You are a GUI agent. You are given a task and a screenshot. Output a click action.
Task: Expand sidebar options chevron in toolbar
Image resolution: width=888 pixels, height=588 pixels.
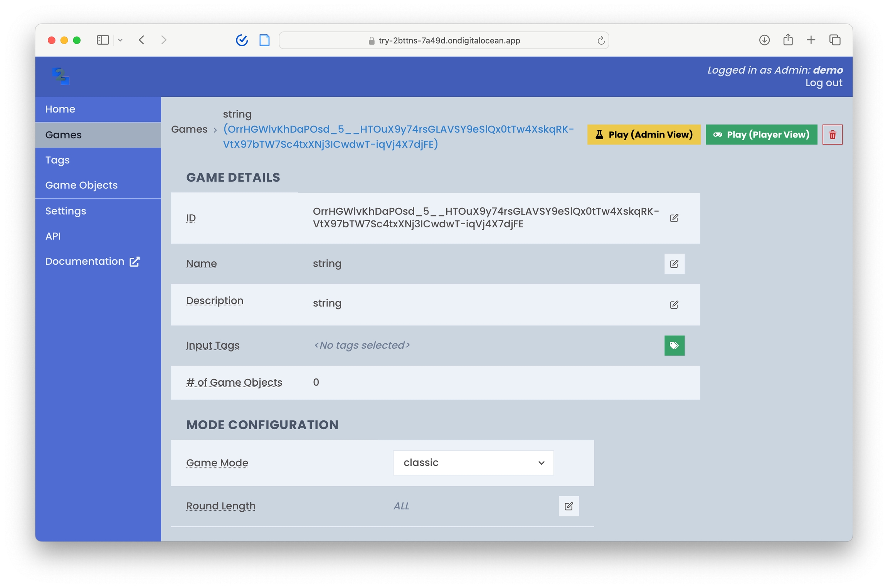(120, 40)
